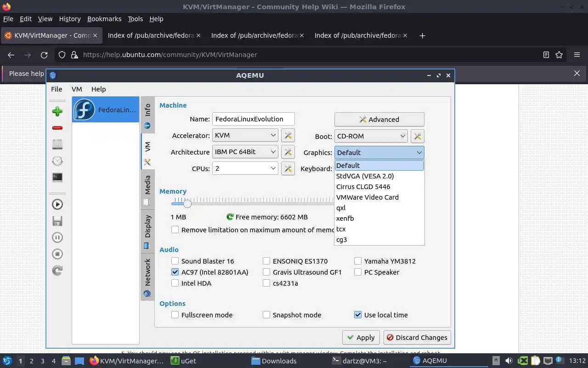Open Architecture IBM PC 64Bit dropdown

point(245,152)
